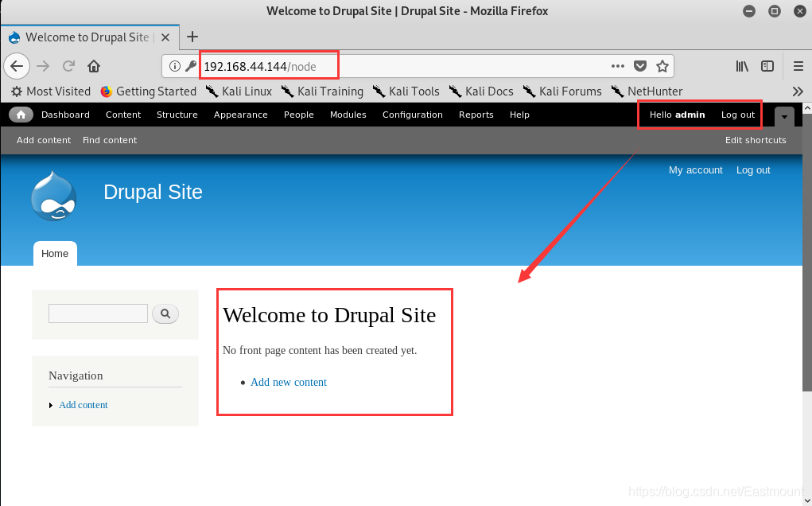This screenshot has width=812, height=506.
Task: Show more bookmarks chevron
Action: [x=798, y=91]
